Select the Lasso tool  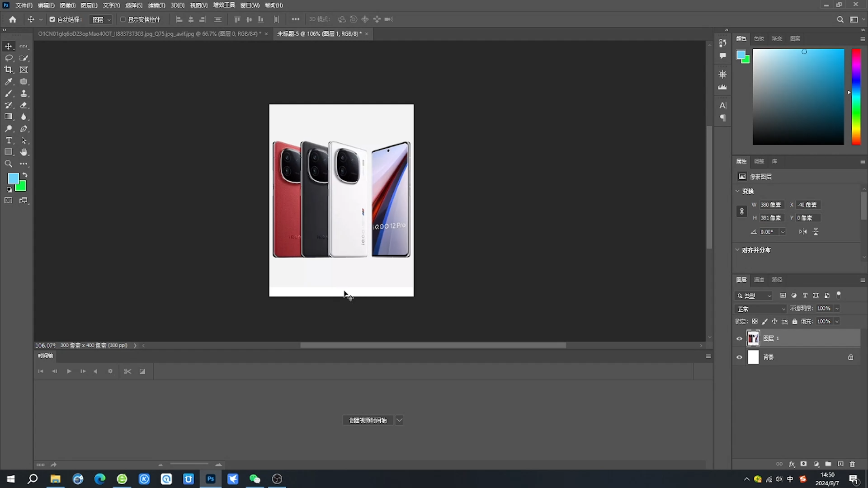pos(9,58)
